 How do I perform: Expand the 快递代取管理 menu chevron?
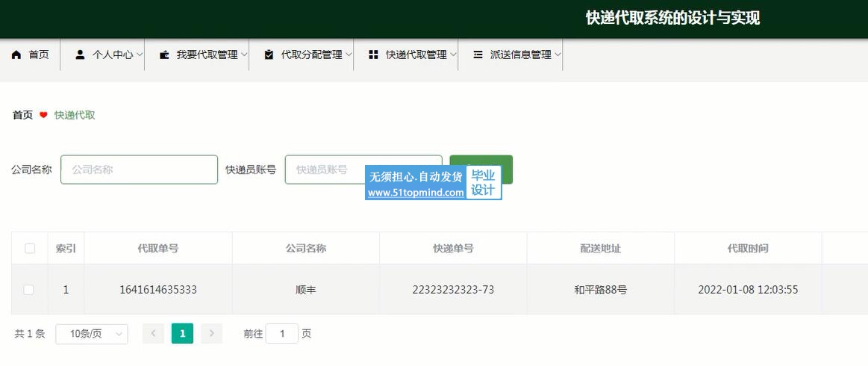coord(453,55)
